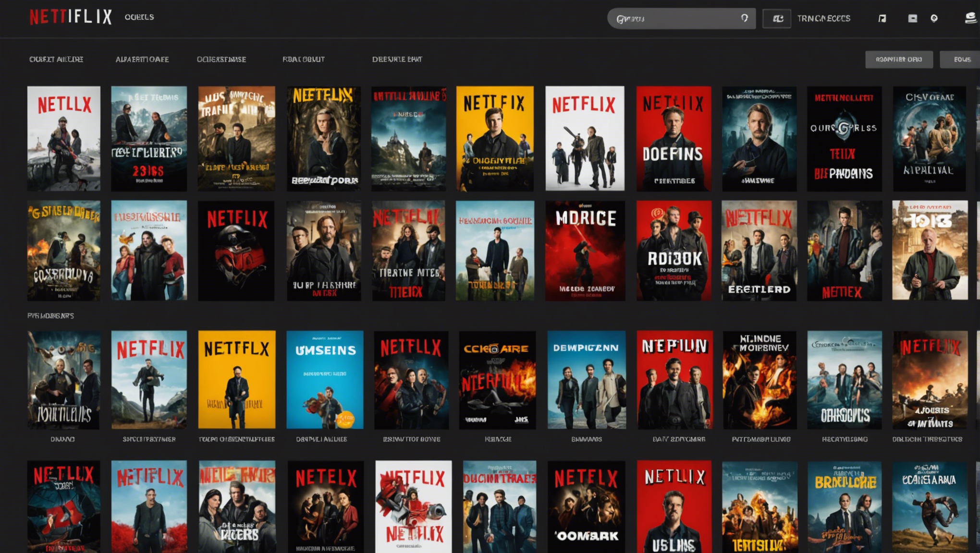Open the dark poster with TELIX BEPNDANS text
The height and width of the screenshot is (553, 980).
[x=845, y=138]
